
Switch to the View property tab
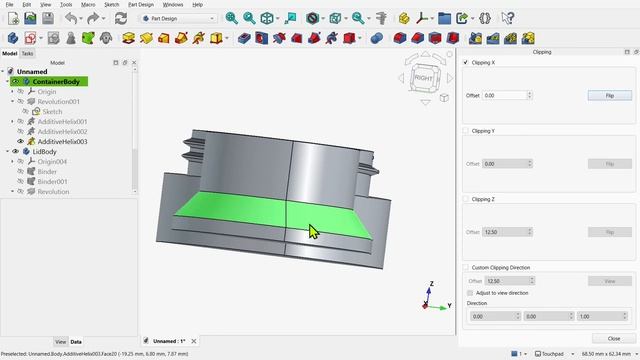click(x=60, y=342)
